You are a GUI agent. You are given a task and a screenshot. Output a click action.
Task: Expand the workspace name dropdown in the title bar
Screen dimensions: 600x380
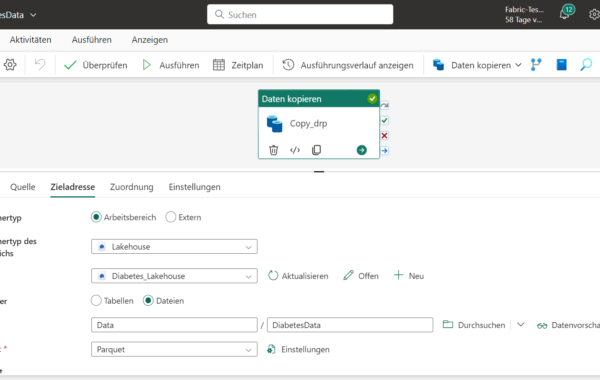(x=33, y=15)
